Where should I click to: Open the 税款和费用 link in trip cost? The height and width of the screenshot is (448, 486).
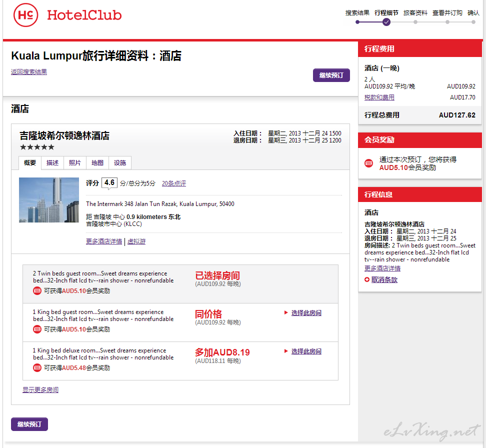tap(379, 97)
